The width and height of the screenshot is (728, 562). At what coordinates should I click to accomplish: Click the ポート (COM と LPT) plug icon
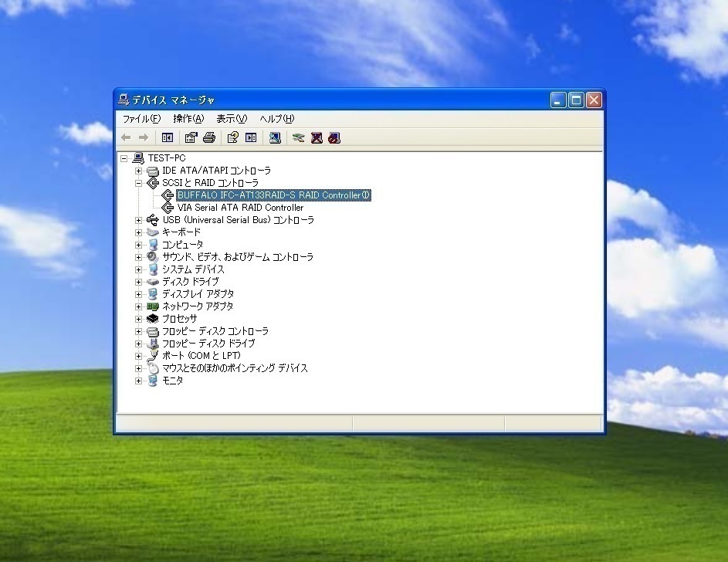(x=153, y=356)
